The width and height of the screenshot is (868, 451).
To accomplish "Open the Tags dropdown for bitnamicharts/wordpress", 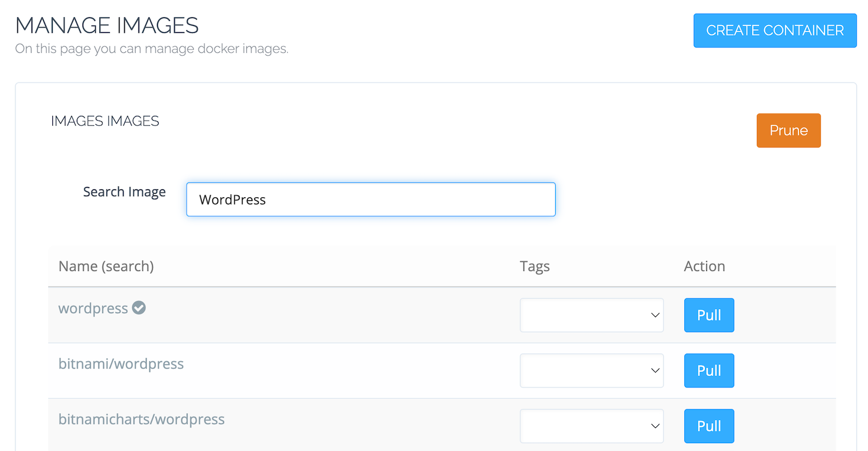I will pyautogui.click(x=592, y=426).
